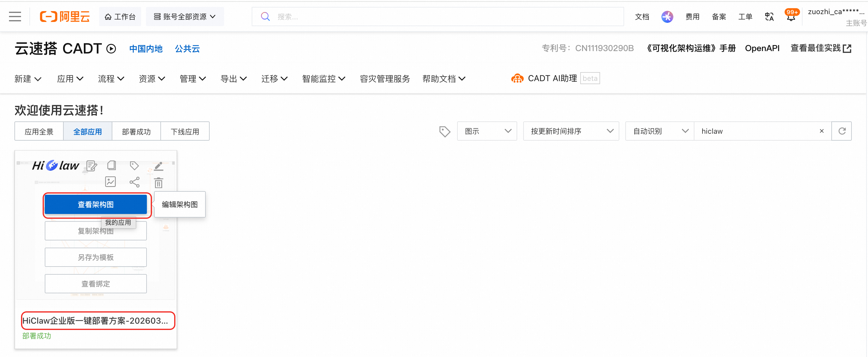Click the HiClaw logo on the card
Screen dimensions: 868x357
coord(56,166)
